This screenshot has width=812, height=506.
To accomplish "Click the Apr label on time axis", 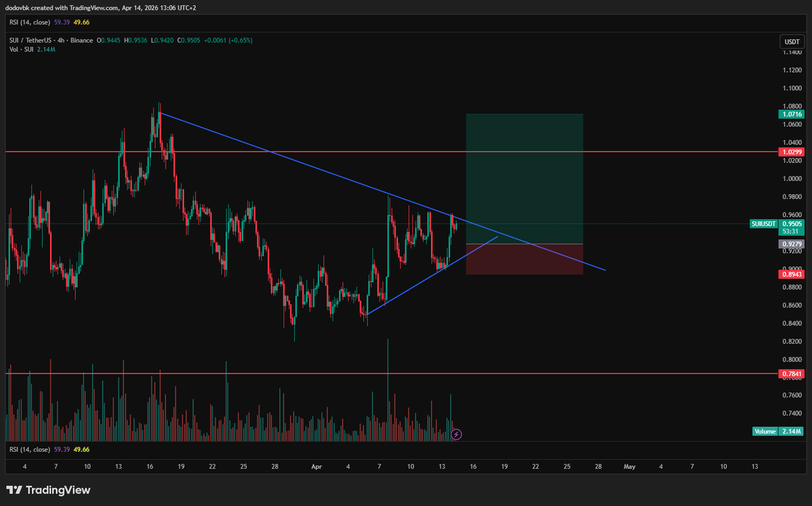I will tap(317, 467).
